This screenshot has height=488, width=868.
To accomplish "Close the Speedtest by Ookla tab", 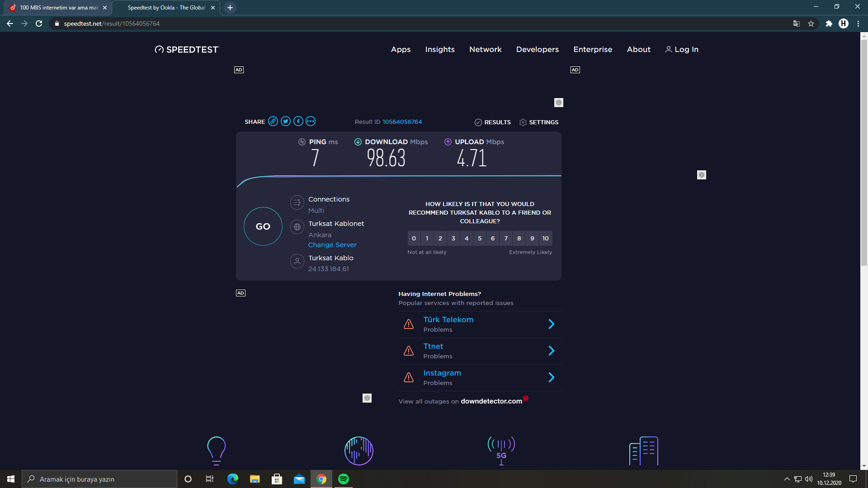I will pyautogui.click(x=213, y=8).
